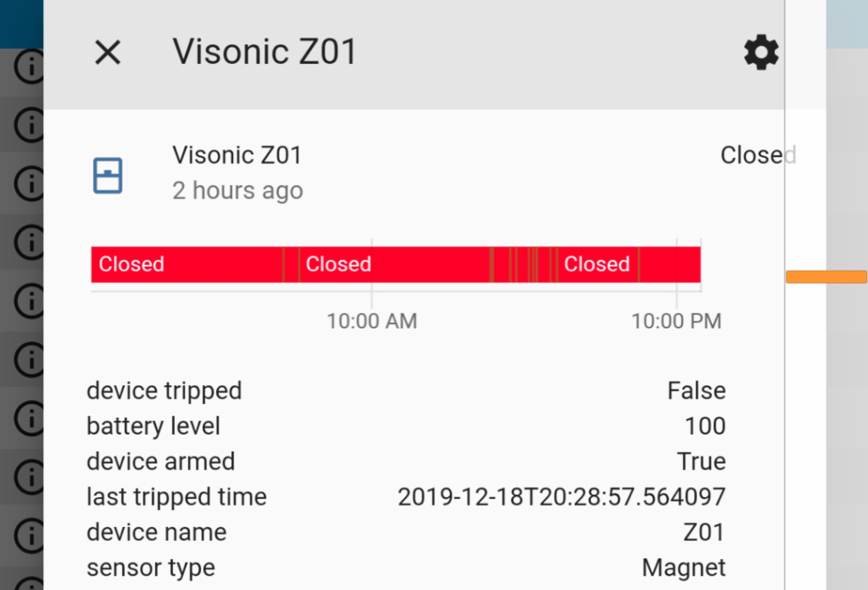
Task: Click the third info icon in the left sidebar
Action: (29, 182)
